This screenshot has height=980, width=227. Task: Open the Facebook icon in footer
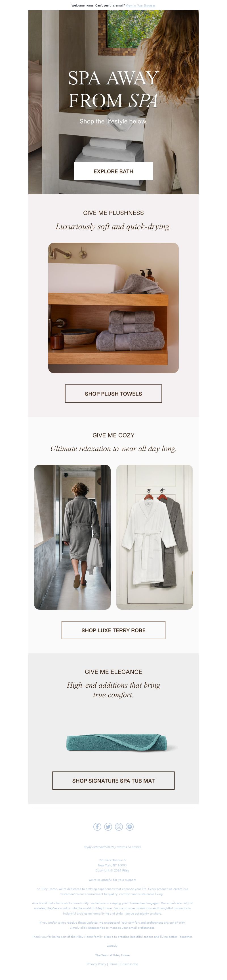(97, 826)
